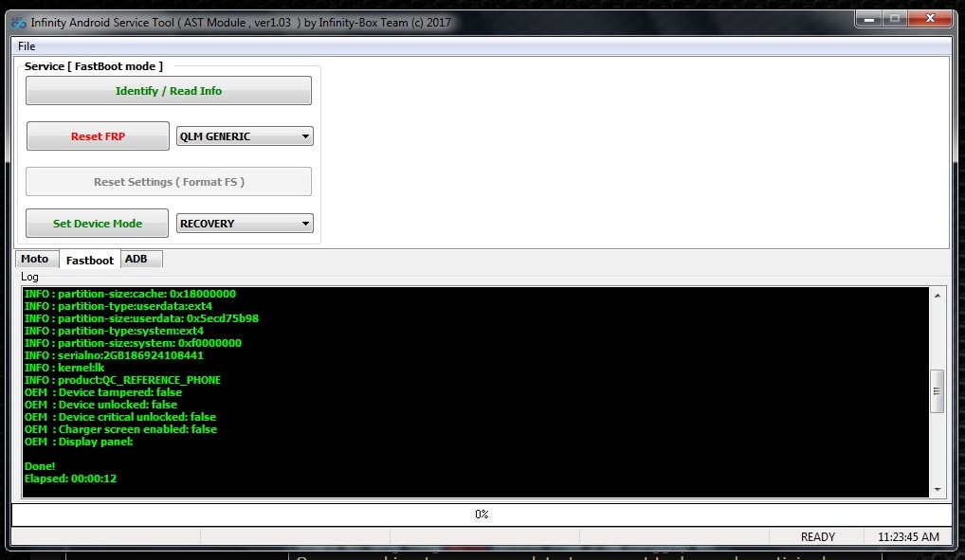Click 'Device tampered: false' log line
This screenshot has height=560, width=965.
click(103, 392)
